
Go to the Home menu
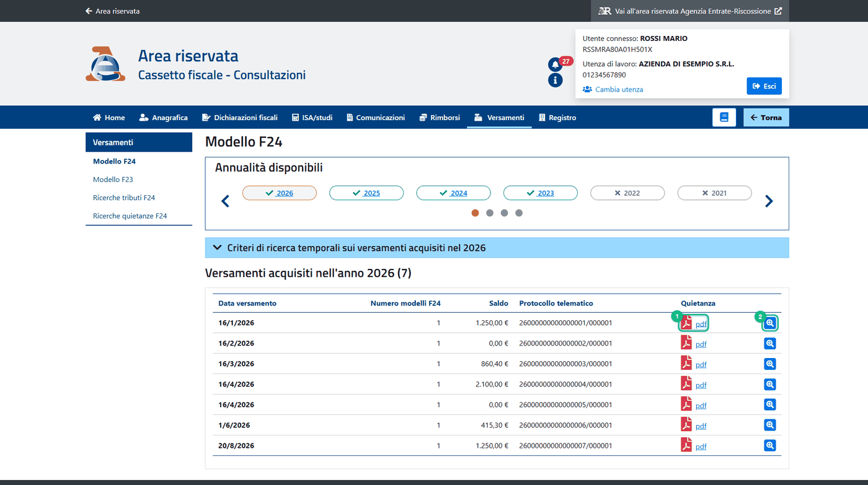(x=108, y=118)
